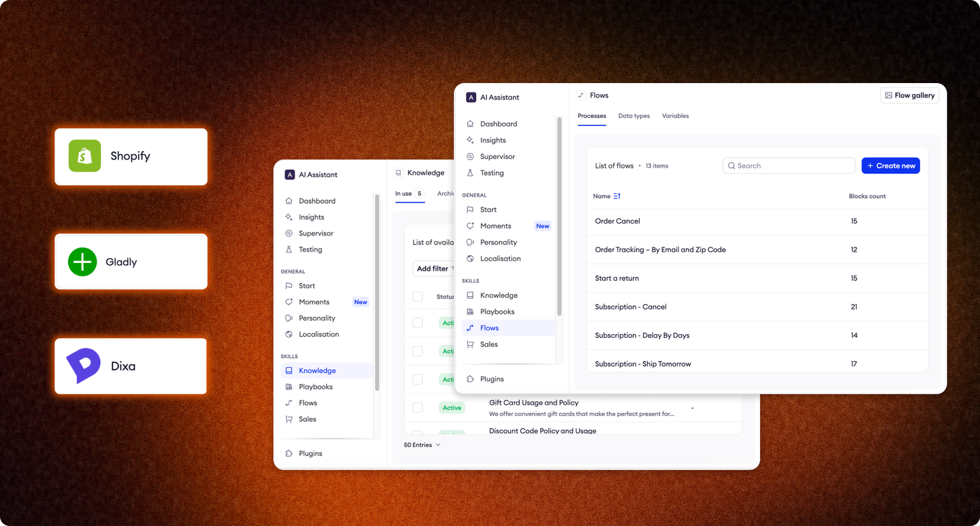980x526 pixels.
Task: Click the green Shopify bag logo
Action: [85, 156]
